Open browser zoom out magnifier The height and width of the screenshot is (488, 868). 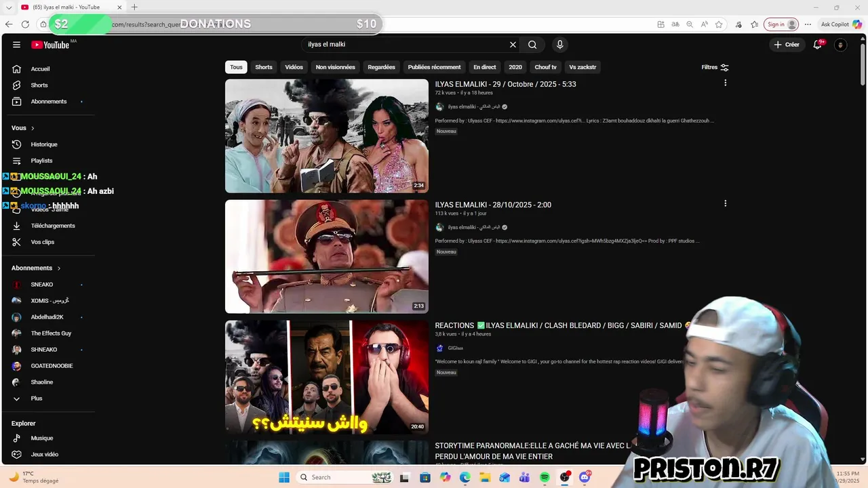690,24
